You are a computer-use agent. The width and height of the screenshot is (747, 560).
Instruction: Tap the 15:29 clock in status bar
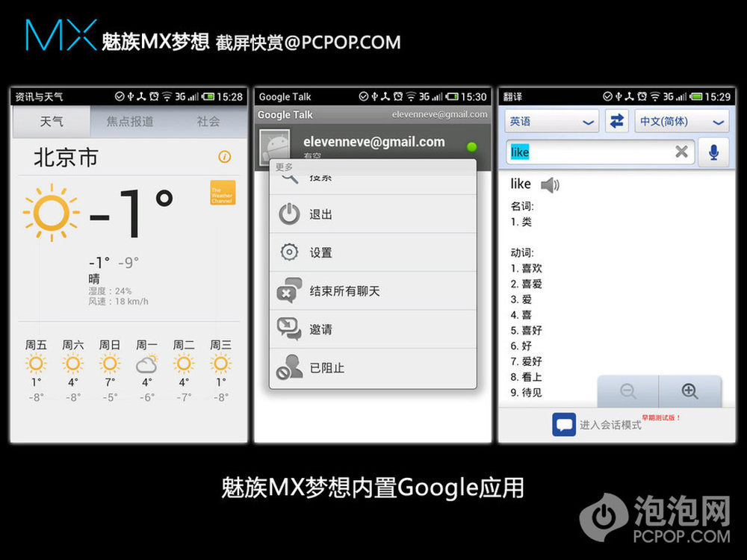click(x=717, y=97)
